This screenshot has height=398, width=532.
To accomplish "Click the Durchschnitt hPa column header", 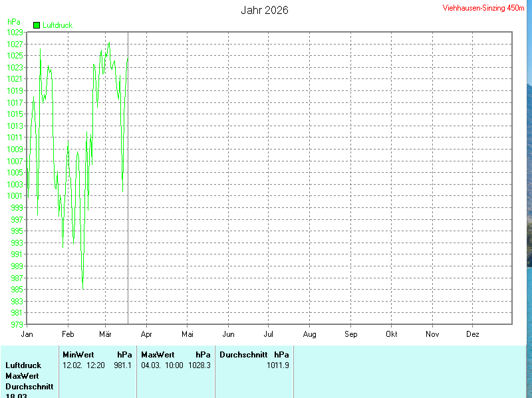I will [x=254, y=355].
